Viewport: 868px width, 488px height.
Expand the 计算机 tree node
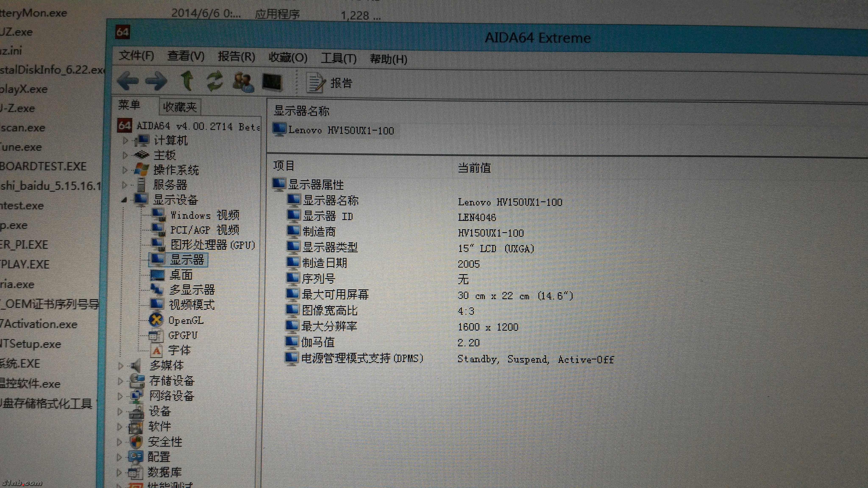[125, 140]
